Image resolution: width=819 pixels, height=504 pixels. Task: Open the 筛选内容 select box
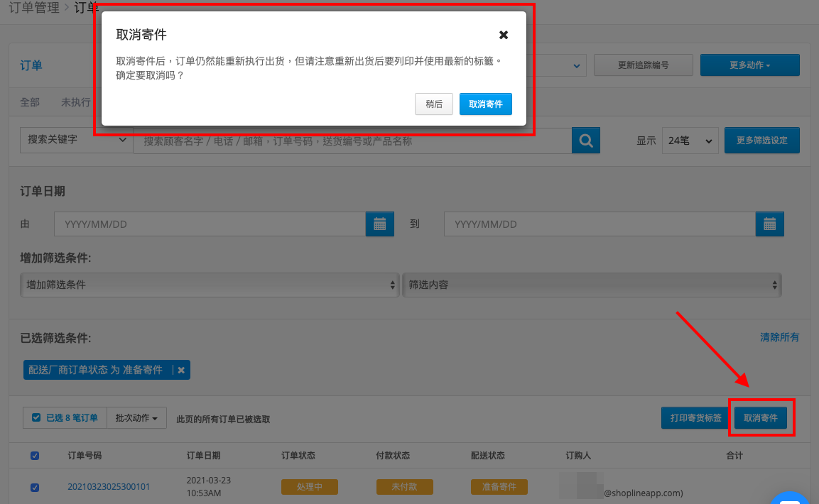[592, 285]
